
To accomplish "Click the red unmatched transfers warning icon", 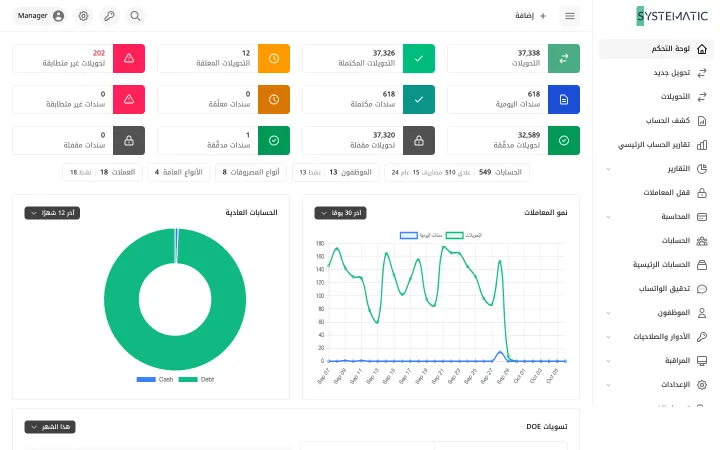I will click(x=129, y=58).
